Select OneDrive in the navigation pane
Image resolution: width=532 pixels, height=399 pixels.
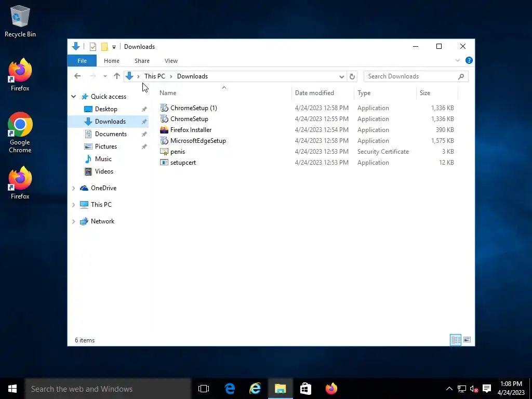pyautogui.click(x=103, y=188)
